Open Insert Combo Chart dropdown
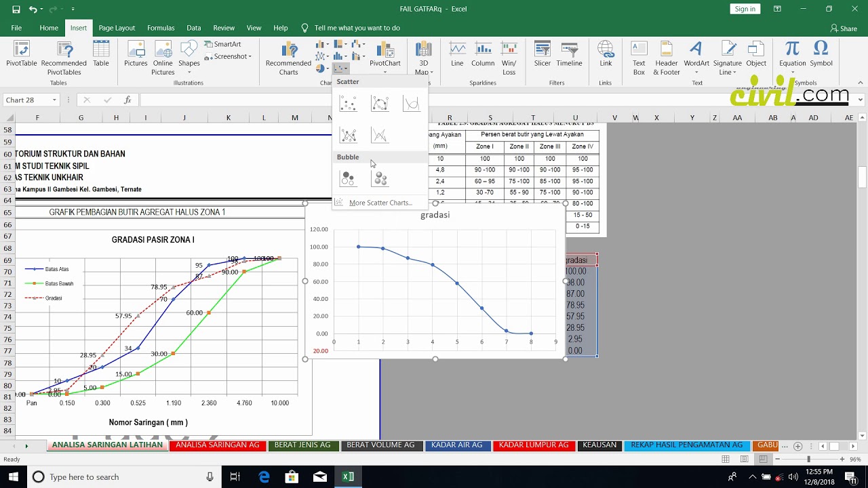This screenshot has width=868, height=488. 359,56
